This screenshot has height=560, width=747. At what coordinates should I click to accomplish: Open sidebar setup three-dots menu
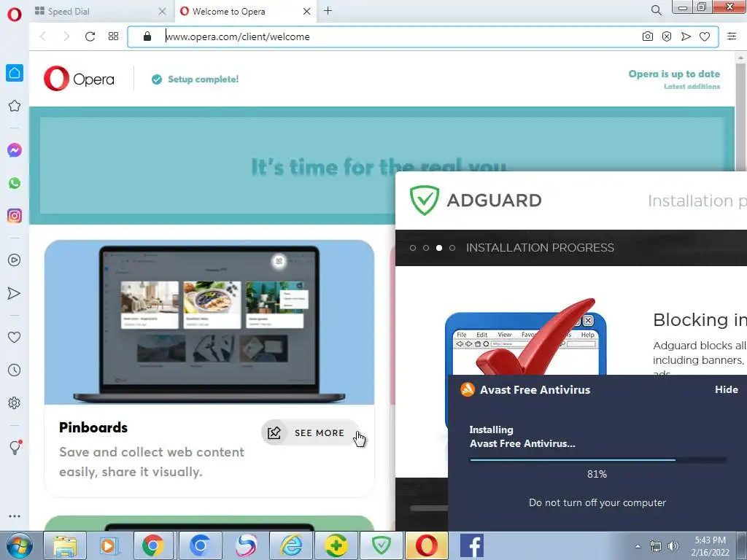(15, 516)
